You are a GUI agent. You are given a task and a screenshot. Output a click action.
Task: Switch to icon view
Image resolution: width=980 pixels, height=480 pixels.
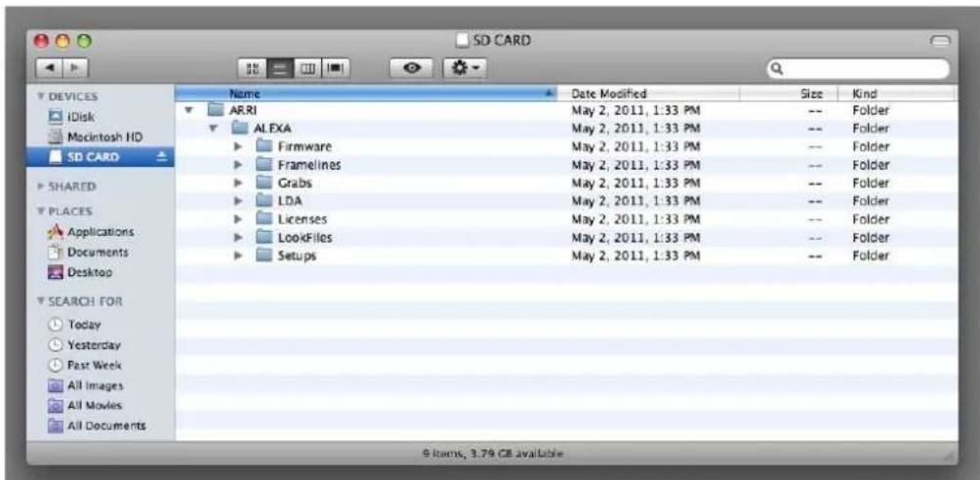coord(253,67)
